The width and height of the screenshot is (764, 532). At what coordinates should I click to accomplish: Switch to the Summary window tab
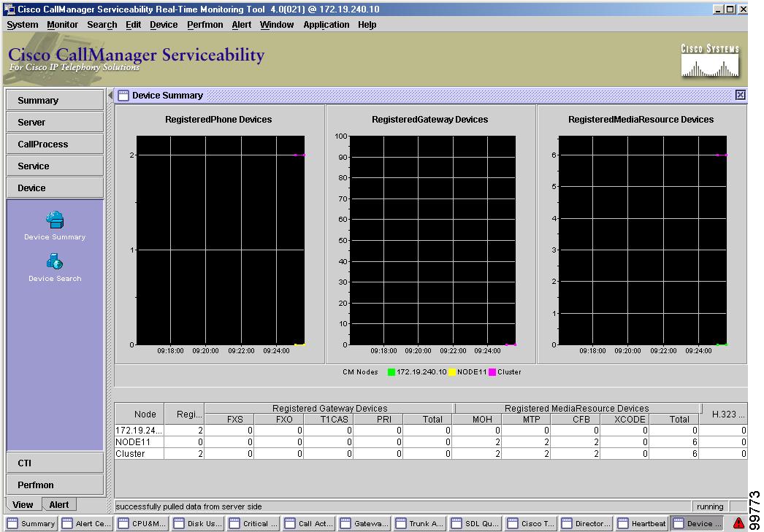(x=31, y=523)
